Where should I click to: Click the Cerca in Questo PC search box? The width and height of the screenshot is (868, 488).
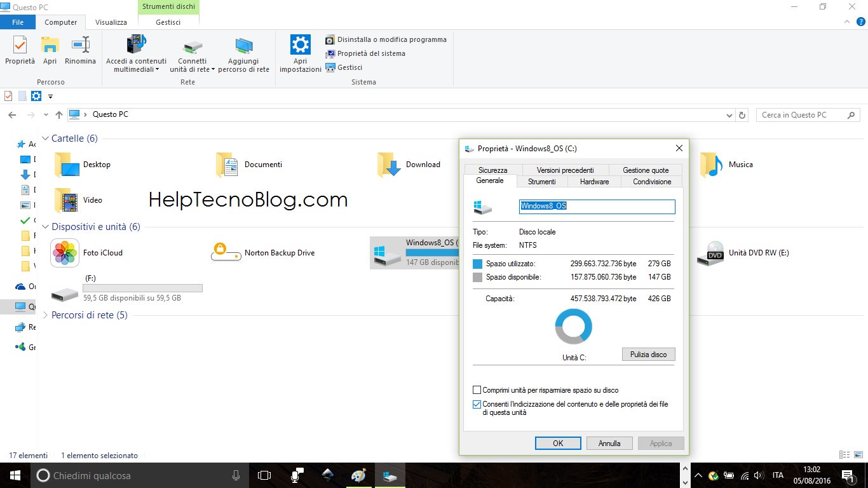pos(808,115)
